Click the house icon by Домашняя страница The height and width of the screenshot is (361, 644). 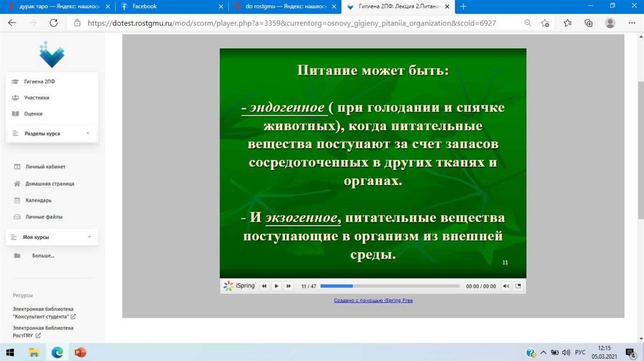point(17,184)
